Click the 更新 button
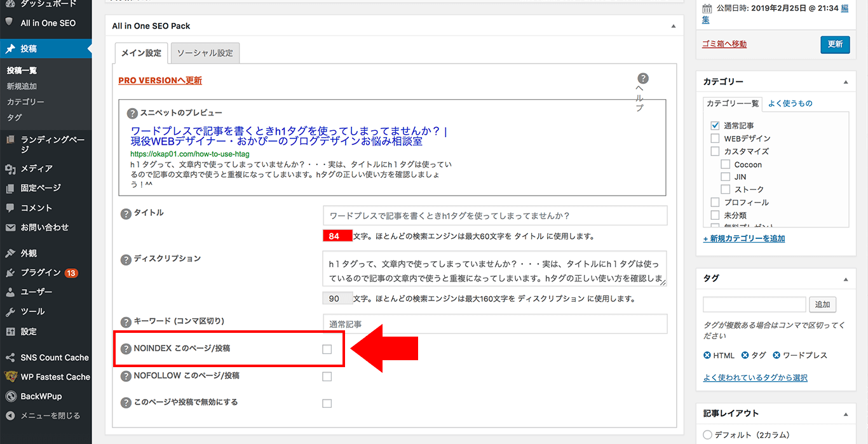The height and width of the screenshot is (444, 868). (x=835, y=44)
